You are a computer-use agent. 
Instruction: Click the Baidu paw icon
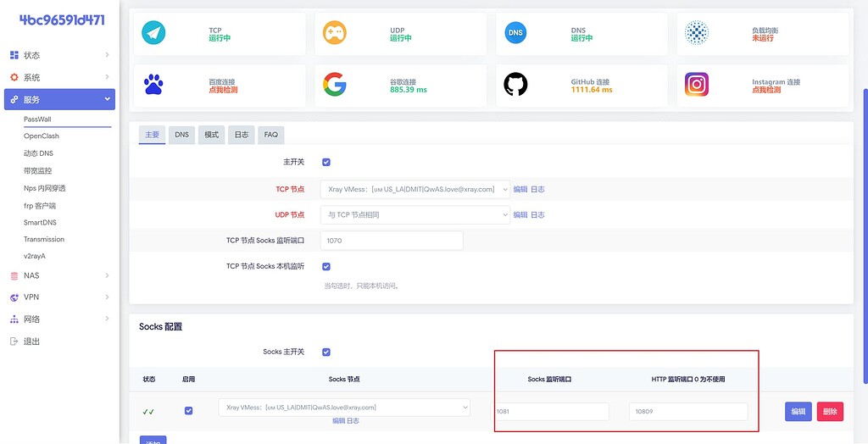pos(153,84)
